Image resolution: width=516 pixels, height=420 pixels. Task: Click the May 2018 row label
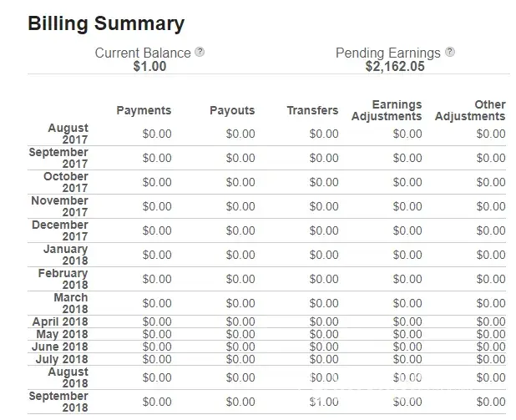[x=59, y=335]
